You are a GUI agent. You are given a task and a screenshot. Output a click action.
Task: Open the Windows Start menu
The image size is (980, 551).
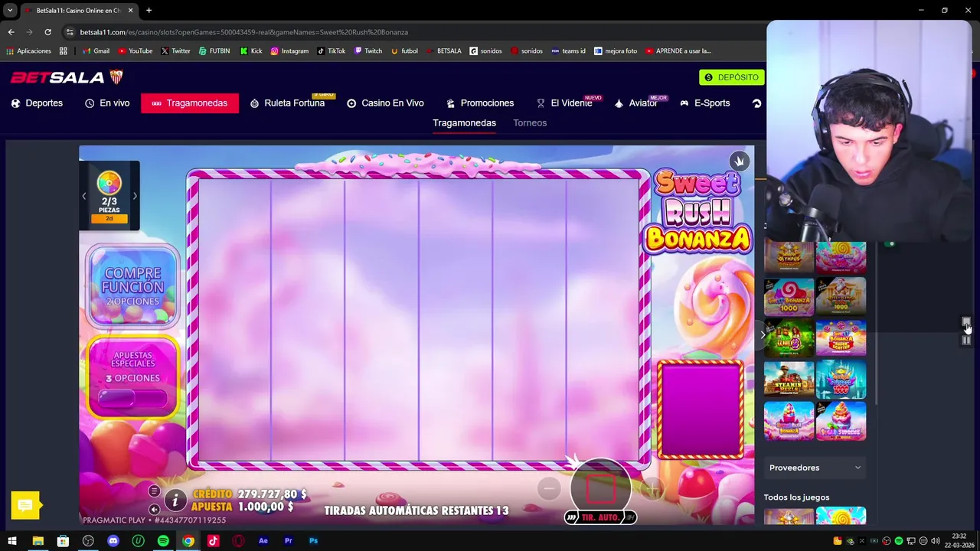(12, 541)
